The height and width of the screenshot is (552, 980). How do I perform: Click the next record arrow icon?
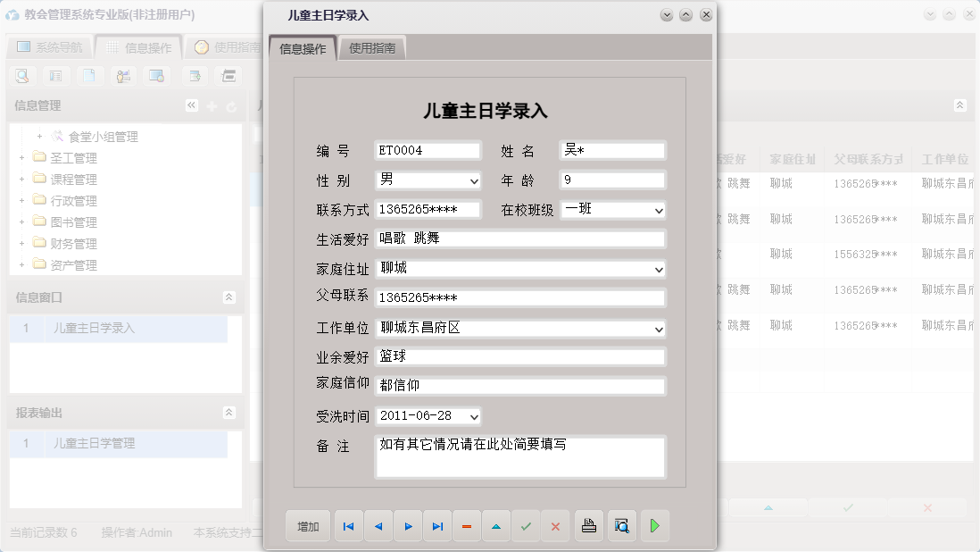coord(408,526)
